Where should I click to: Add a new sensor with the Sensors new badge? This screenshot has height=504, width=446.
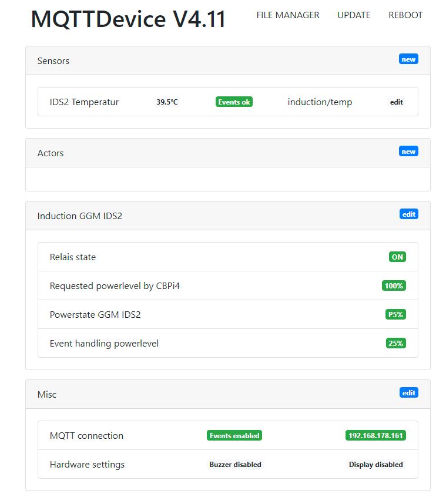408,59
